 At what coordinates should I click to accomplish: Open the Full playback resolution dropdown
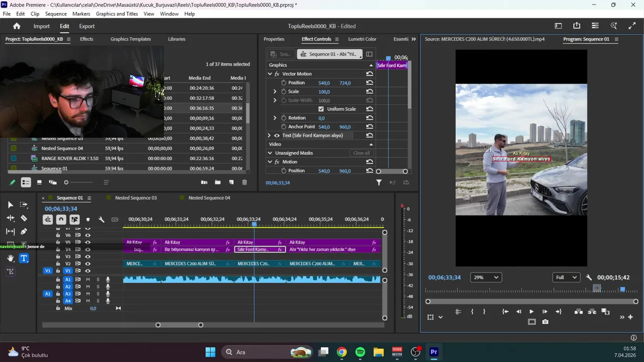pyautogui.click(x=566, y=278)
